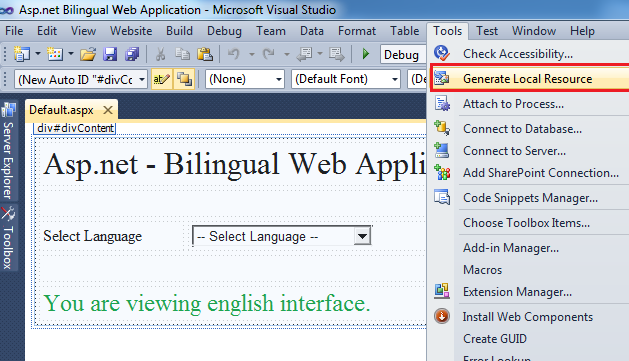Open the File menu
The width and height of the screenshot is (629, 361).
tap(14, 31)
